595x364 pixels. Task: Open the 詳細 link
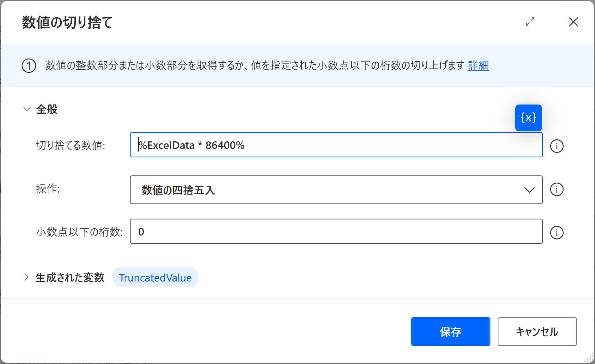tap(478, 65)
